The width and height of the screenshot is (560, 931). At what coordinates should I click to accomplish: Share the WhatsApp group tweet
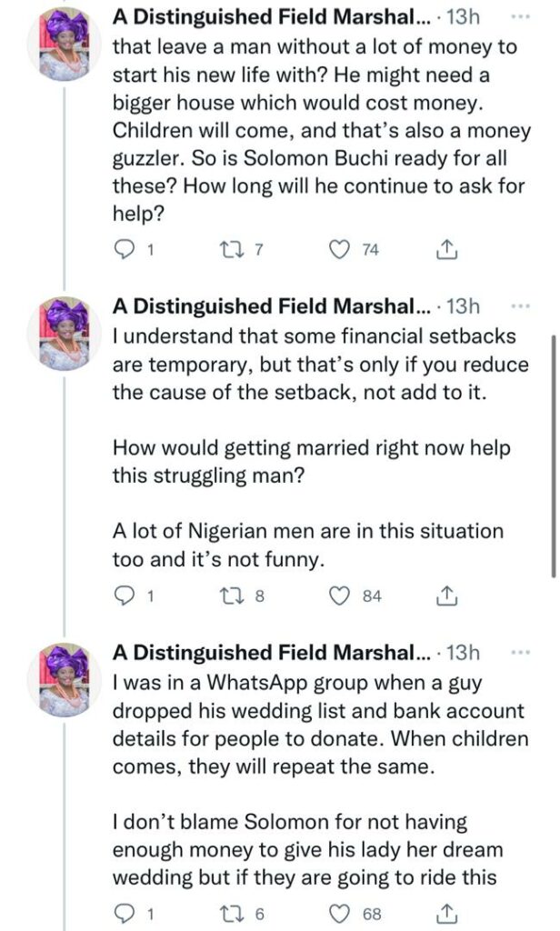(x=445, y=912)
